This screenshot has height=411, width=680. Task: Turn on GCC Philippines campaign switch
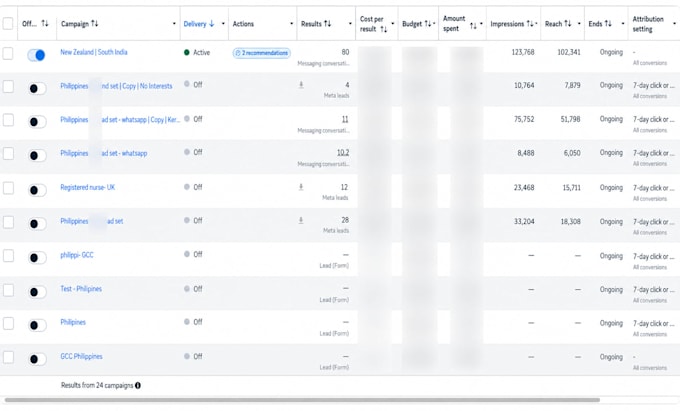[x=37, y=359]
